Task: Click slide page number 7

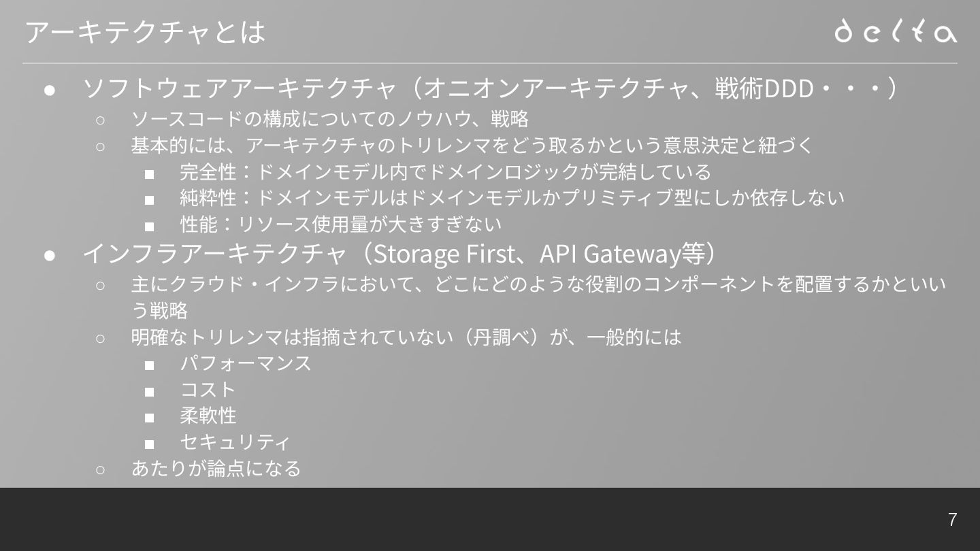Action: [x=952, y=520]
